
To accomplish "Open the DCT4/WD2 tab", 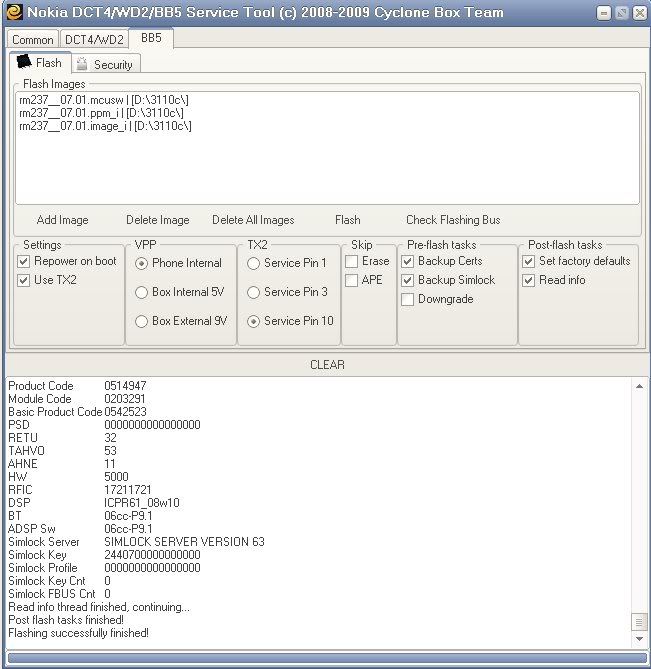I will coord(94,40).
